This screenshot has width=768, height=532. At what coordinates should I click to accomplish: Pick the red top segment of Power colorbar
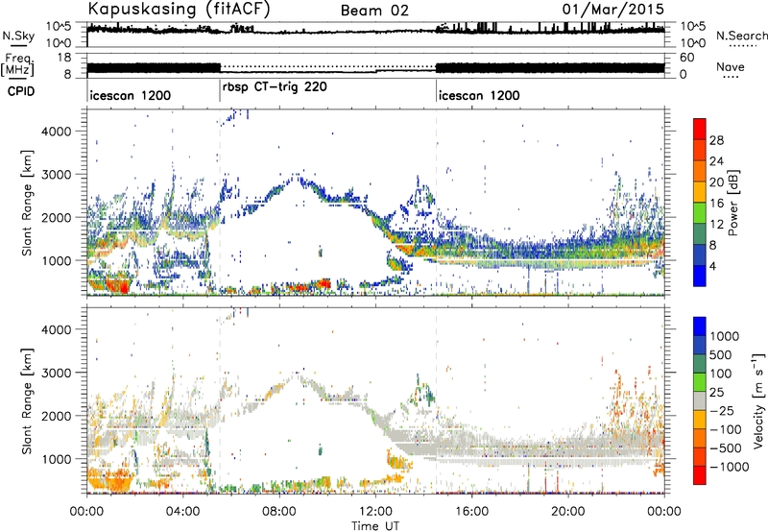point(700,129)
